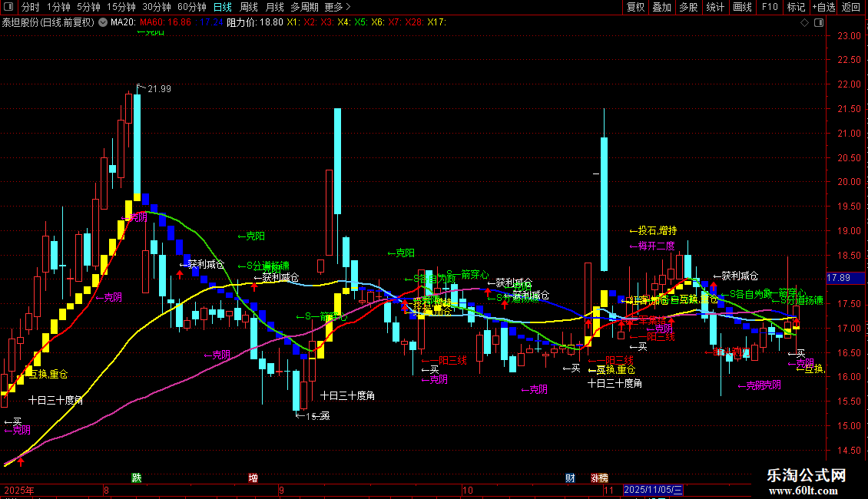The width and height of the screenshot is (868, 499).
Task: Switch to 周线 weekly chart
Action: [x=249, y=7]
